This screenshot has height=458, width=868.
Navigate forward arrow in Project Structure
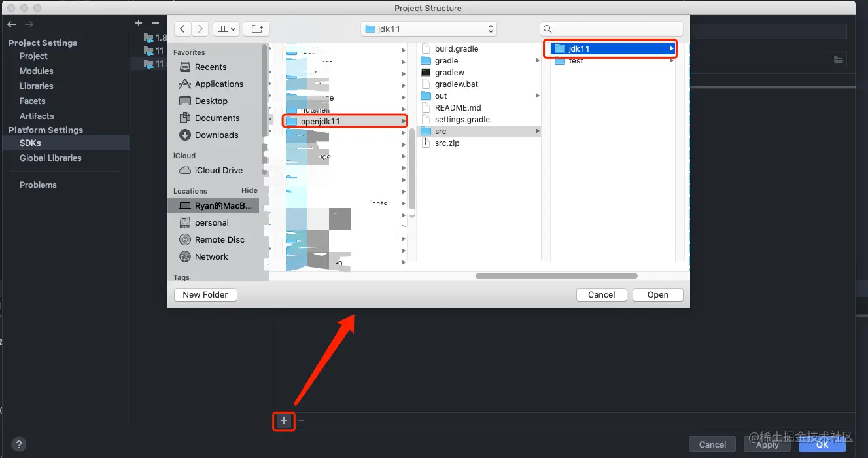[x=28, y=24]
